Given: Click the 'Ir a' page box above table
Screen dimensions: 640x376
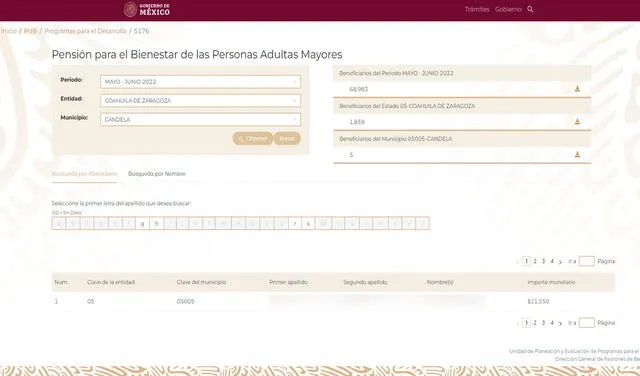Looking at the screenshot, I should pos(587,261).
